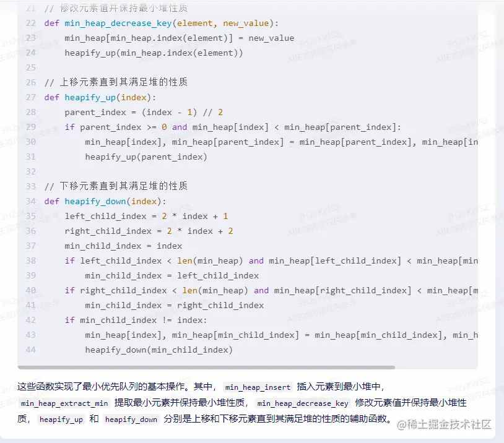Viewport: 504px width, 443px height.
Task: Click inline code 'min_heap_extract_min' in the paragraph
Action: [64, 403]
